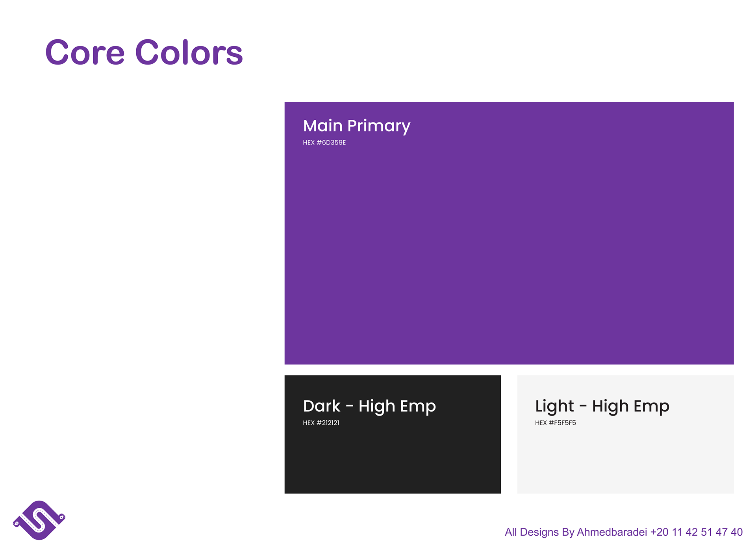Click the "Light - High Emp" title

(602, 406)
